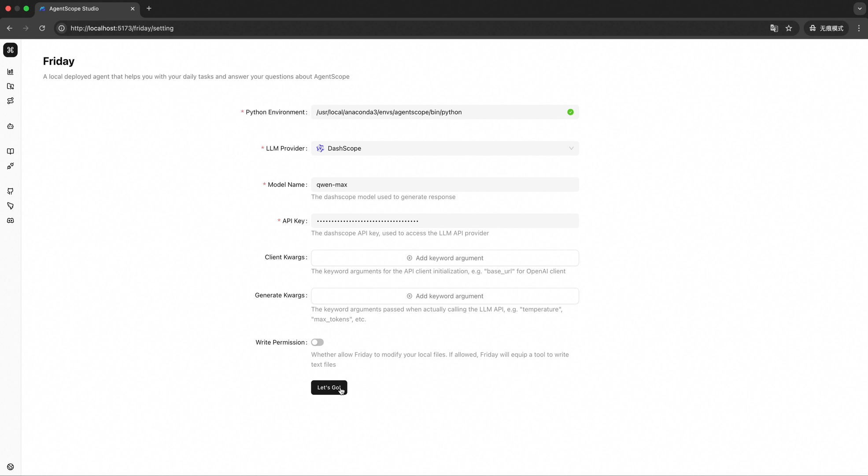The width and height of the screenshot is (868, 476).
Task: Expand the LLM Provider DashScope dropdown
Action: click(x=445, y=149)
